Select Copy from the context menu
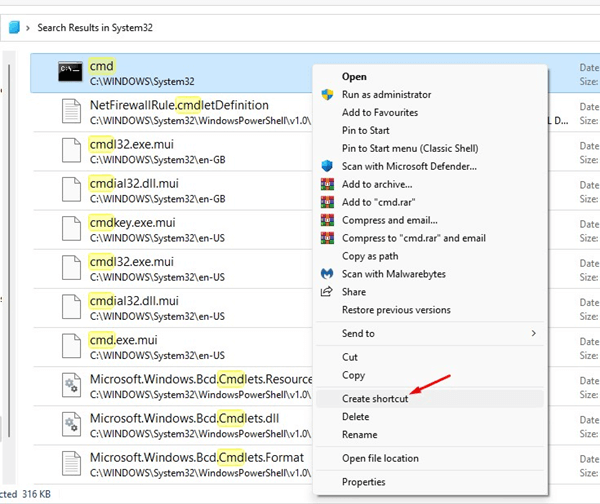This screenshot has height=504, width=600. (353, 375)
